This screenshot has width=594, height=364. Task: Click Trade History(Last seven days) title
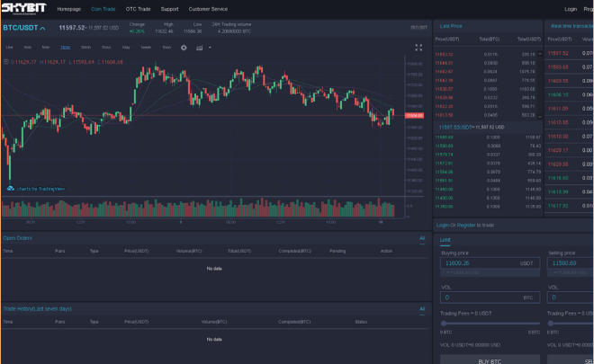pyautogui.click(x=37, y=309)
